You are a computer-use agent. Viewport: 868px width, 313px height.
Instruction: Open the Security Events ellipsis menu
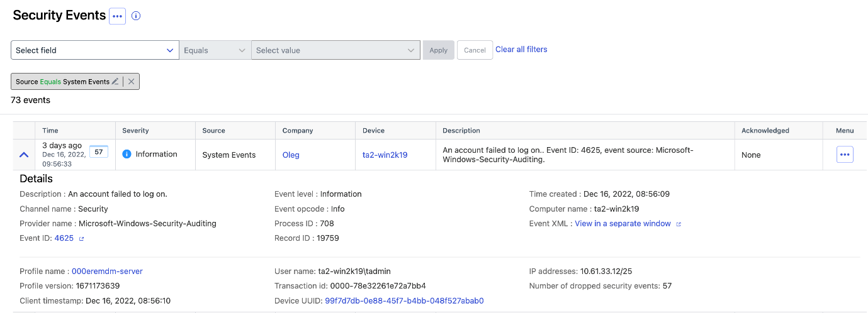pos(117,16)
